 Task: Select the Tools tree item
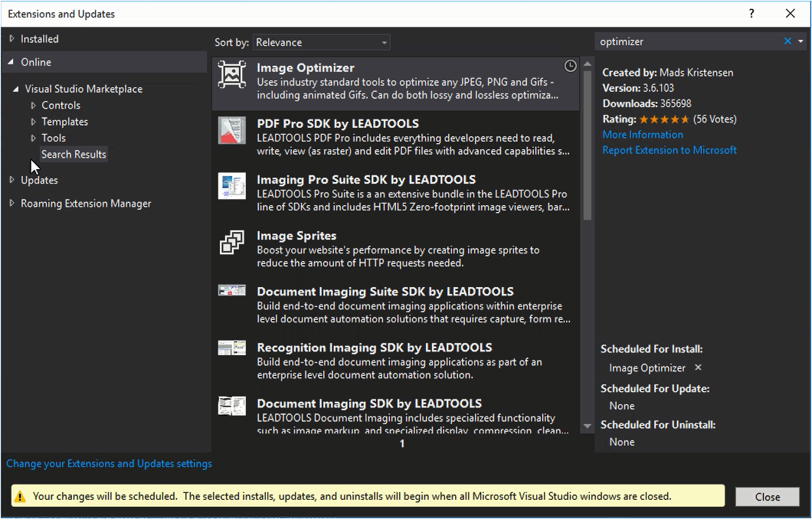54,138
